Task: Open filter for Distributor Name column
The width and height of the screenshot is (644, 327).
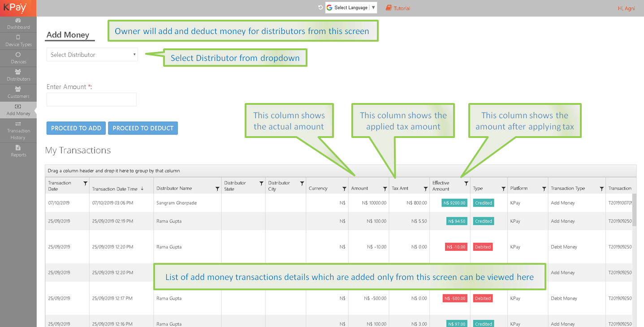Action: (x=217, y=189)
